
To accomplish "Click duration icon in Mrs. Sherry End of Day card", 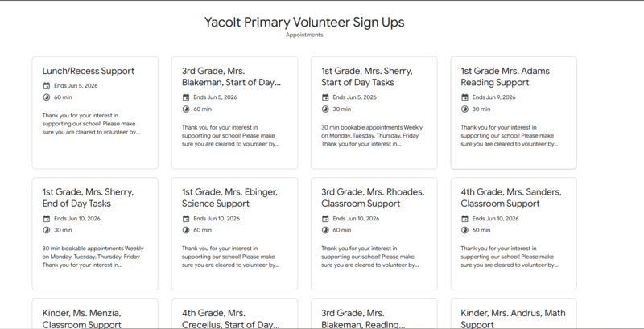I will [x=47, y=230].
